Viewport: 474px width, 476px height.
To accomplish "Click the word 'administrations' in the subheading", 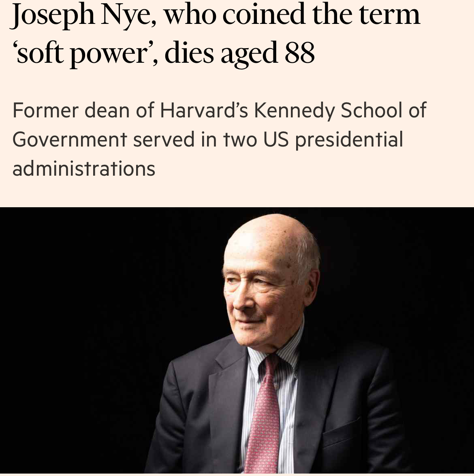I will click(84, 168).
